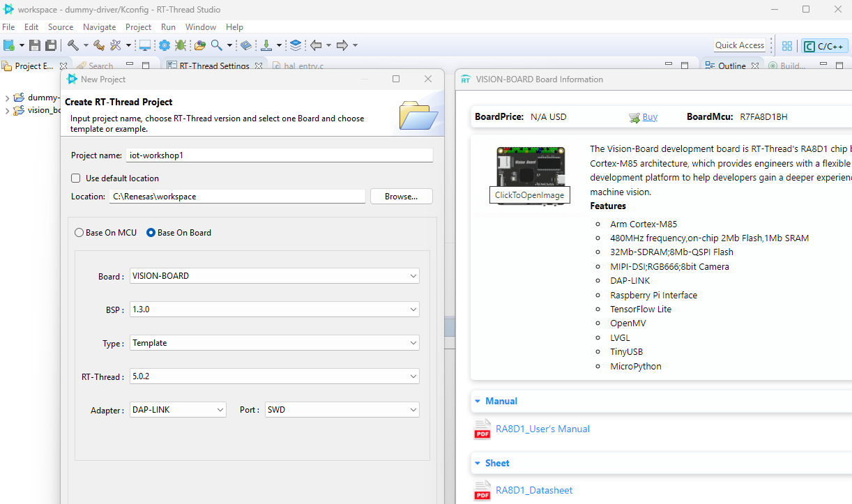Open the Adapter DAP-LINK dropdown
The image size is (852, 504).
178,410
